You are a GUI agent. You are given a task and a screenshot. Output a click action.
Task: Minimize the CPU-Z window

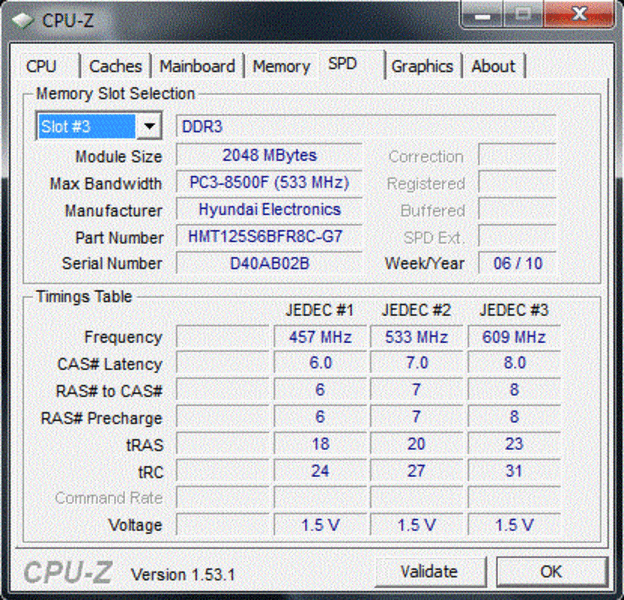click(x=482, y=16)
